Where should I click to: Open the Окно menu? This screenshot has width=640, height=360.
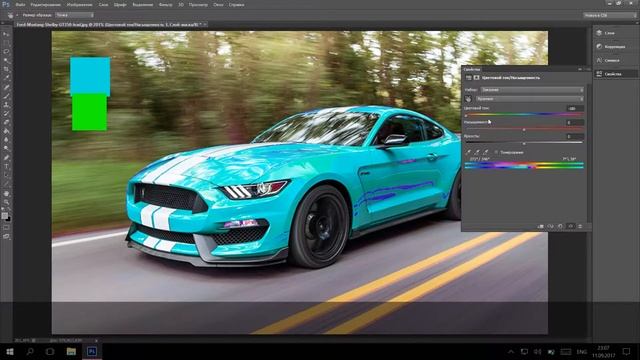(218, 5)
